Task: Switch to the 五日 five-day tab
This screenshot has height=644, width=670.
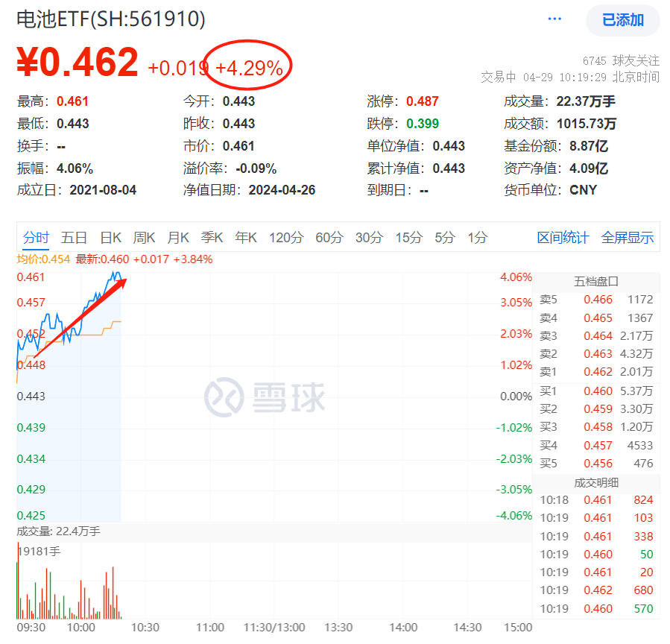Action: [x=72, y=237]
